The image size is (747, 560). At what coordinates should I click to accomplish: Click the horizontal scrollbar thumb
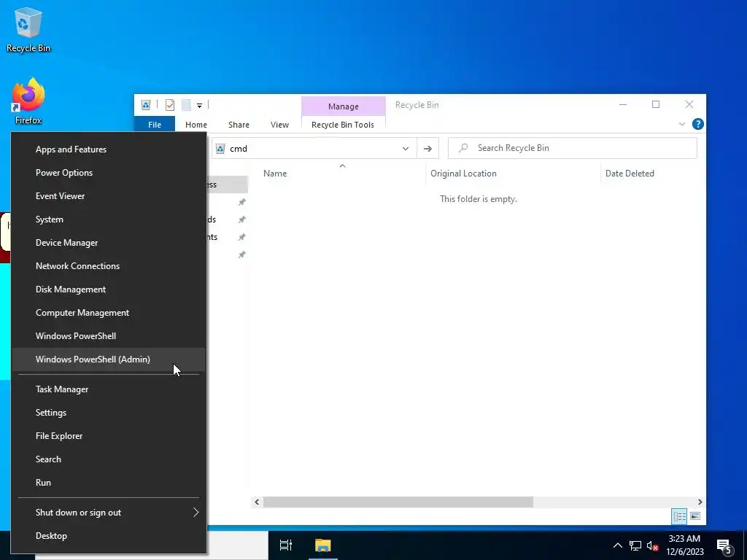click(398, 502)
